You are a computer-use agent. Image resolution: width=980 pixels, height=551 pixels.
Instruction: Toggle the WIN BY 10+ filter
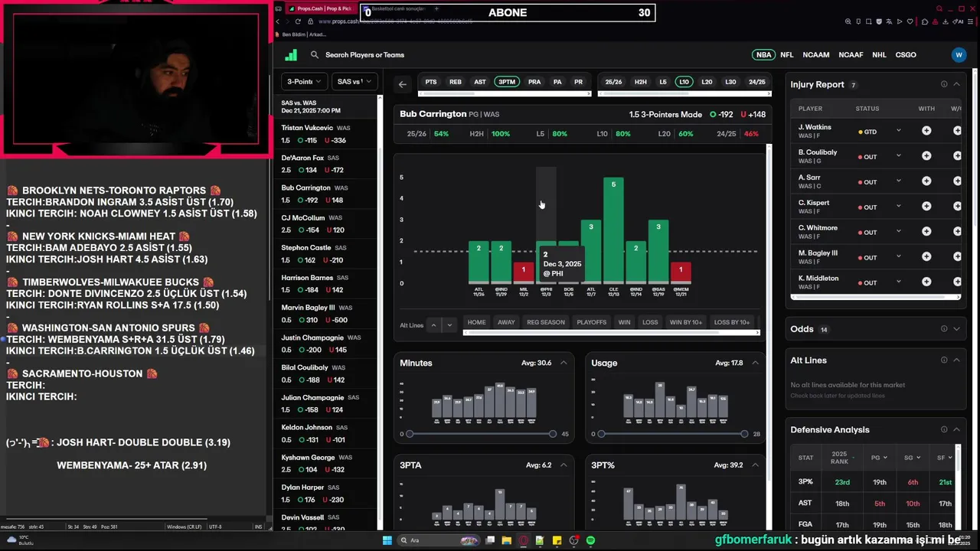click(x=686, y=322)
